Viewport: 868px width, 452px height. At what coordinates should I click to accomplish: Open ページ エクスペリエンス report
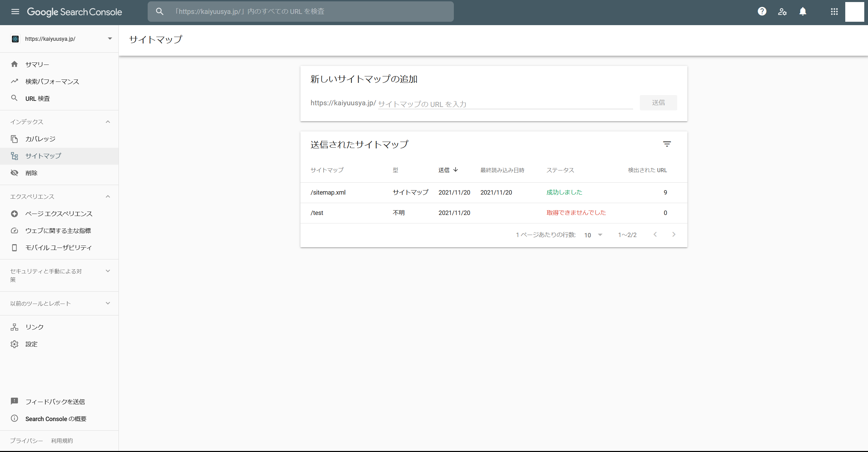click(x=59, y=214)
